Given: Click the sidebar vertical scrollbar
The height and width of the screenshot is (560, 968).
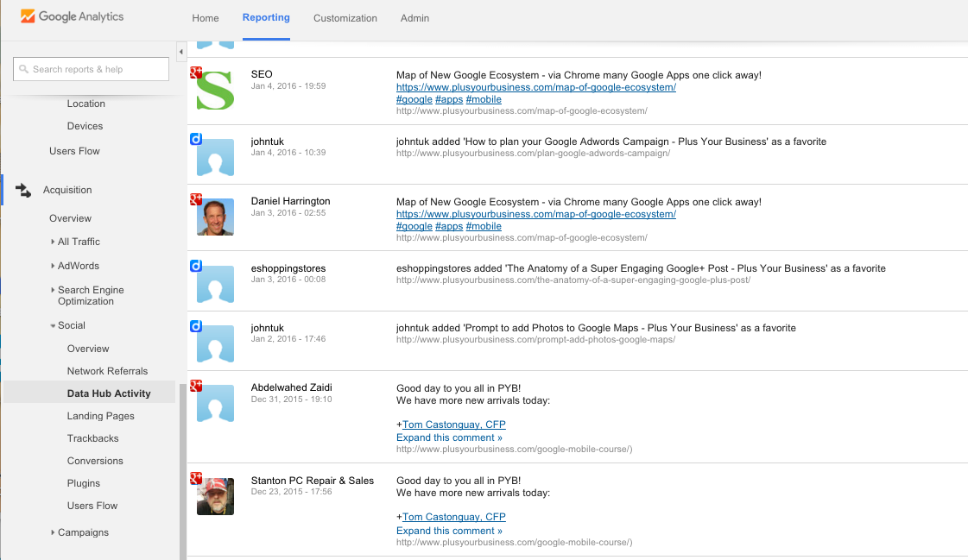Looking at the screenshot, I should (x=183, y=471).
